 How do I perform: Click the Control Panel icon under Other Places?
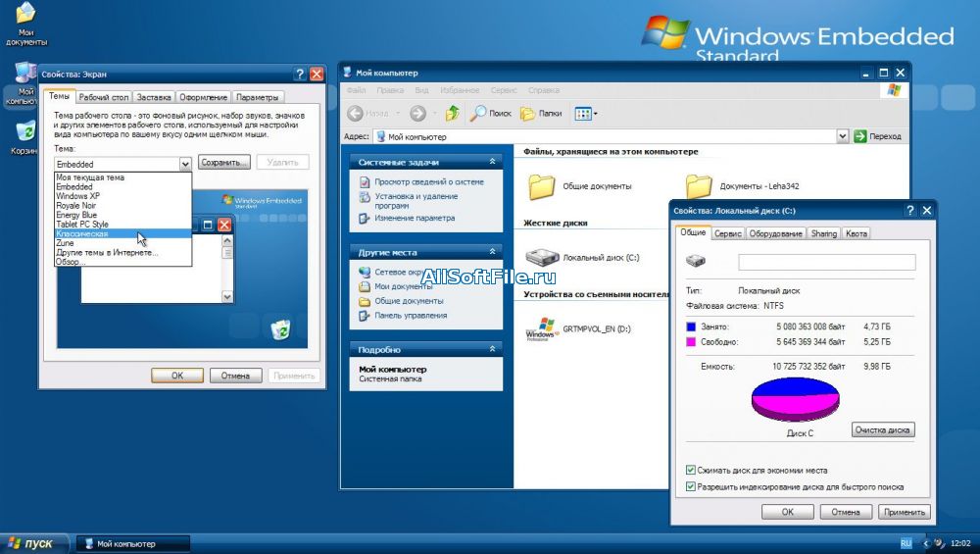(x=365, y=316)
